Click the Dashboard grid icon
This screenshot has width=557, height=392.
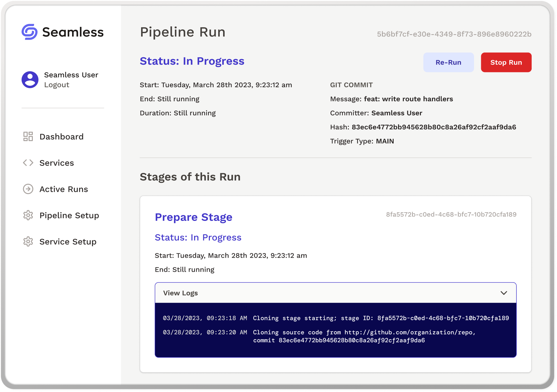point(28,136)
